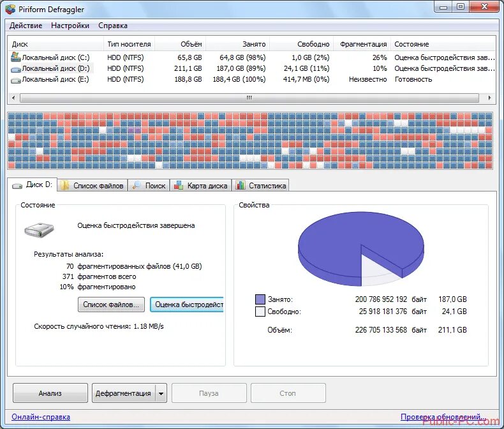Click the Пауза button
This screenshot has height=429, width=504.
coord(209,393)
